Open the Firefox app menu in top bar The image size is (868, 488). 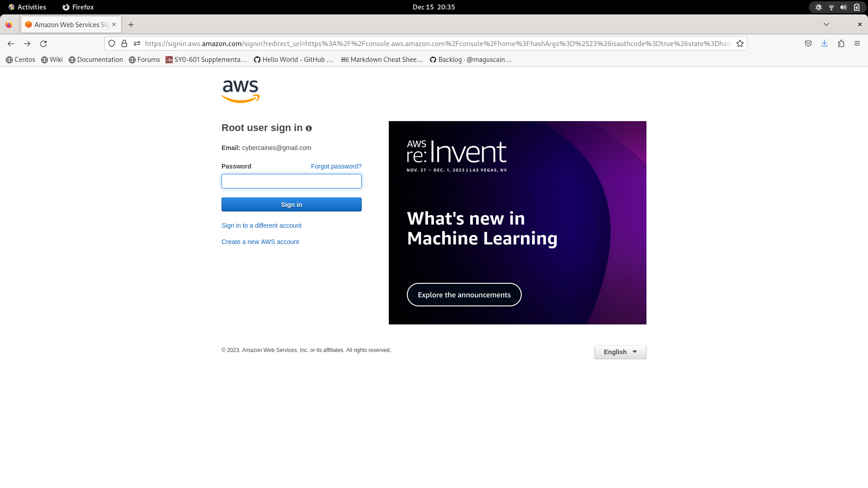pos(78,7)
